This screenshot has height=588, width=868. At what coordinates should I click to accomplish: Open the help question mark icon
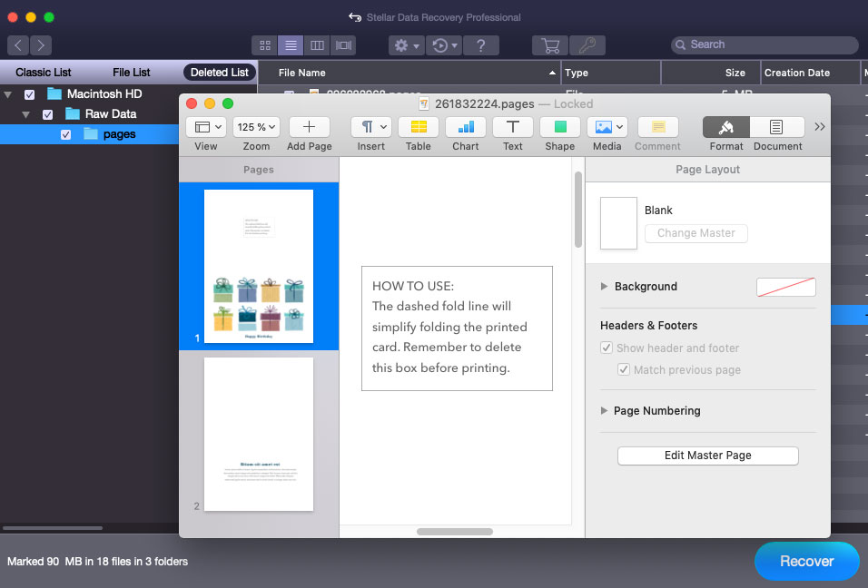[480, 44]
